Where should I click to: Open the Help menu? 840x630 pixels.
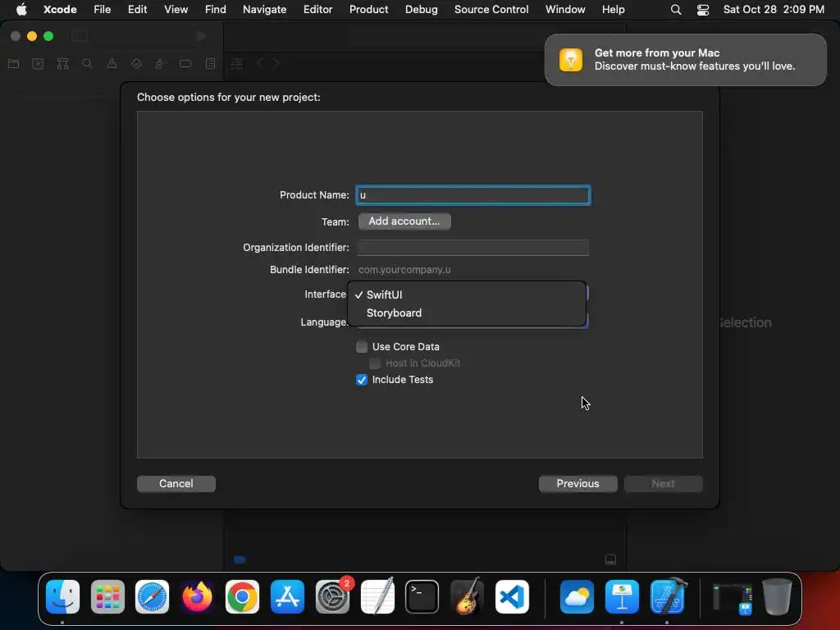tap(613, 10)
